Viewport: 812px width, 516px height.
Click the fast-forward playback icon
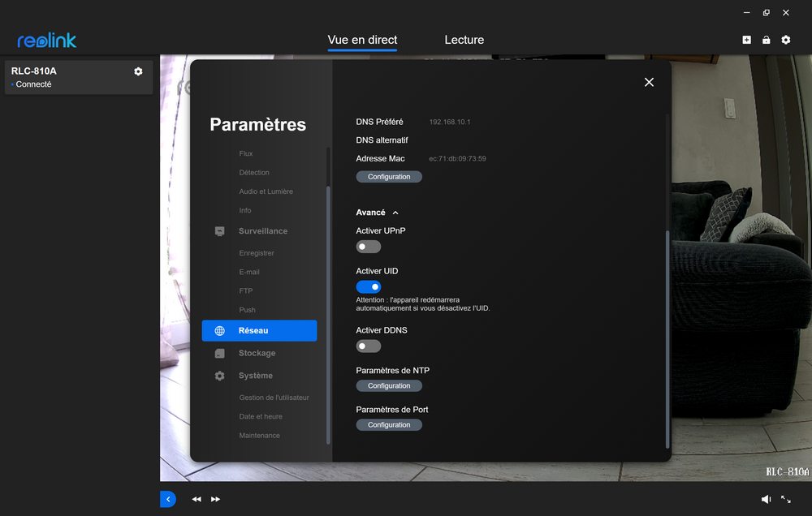(215, 500)
